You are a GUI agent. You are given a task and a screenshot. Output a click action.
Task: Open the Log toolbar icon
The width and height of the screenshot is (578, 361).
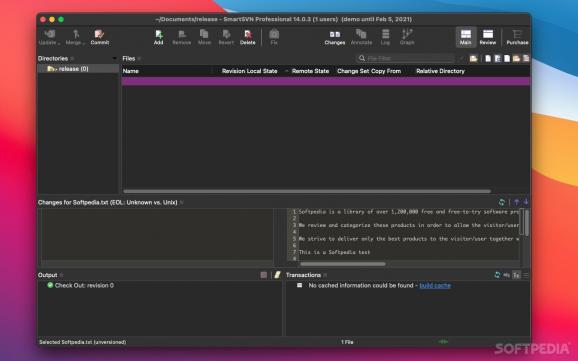[x=385, y=37]
